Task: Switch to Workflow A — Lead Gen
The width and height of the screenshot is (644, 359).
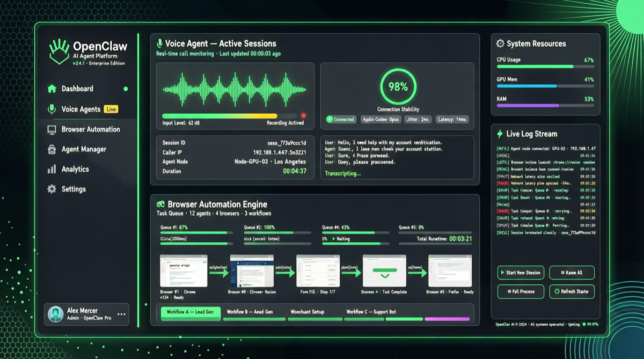Action: (x=191, y=312)
